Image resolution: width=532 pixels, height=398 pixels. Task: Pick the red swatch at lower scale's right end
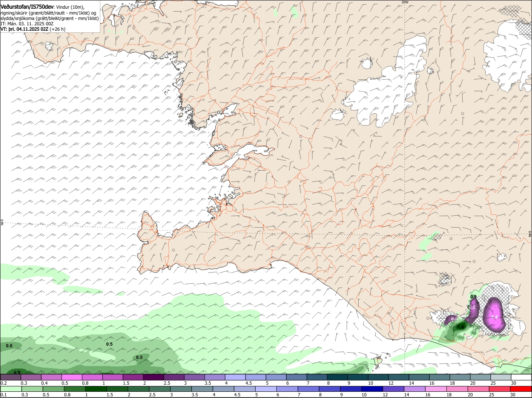pyautogui.click(x=521, y=389)
